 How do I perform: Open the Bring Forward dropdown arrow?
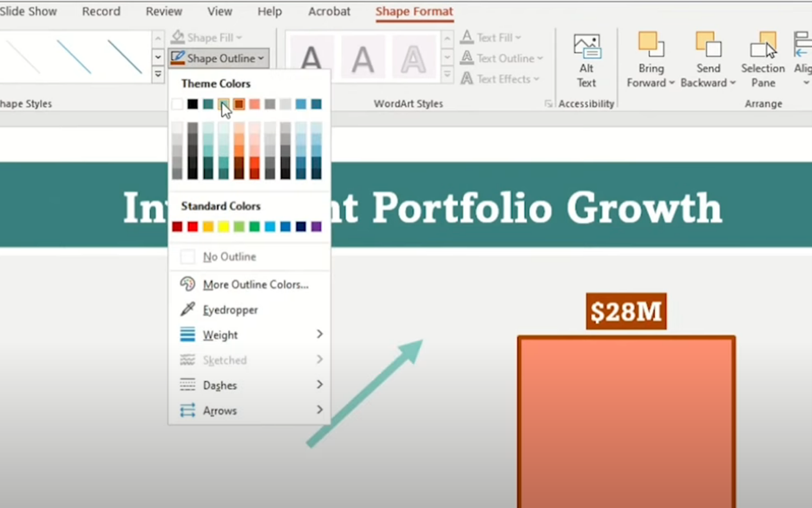671,83
